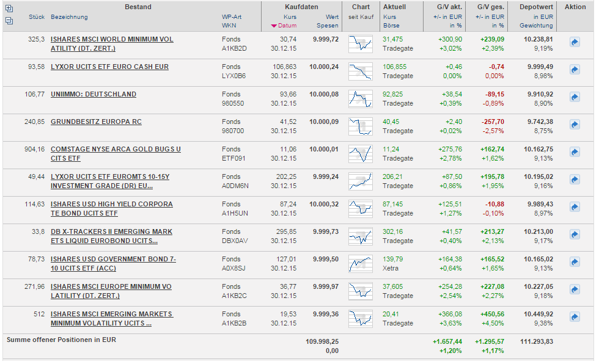Click the Stück column header
This screenshot has width=599, height=364.
click(x=37, y=17)
